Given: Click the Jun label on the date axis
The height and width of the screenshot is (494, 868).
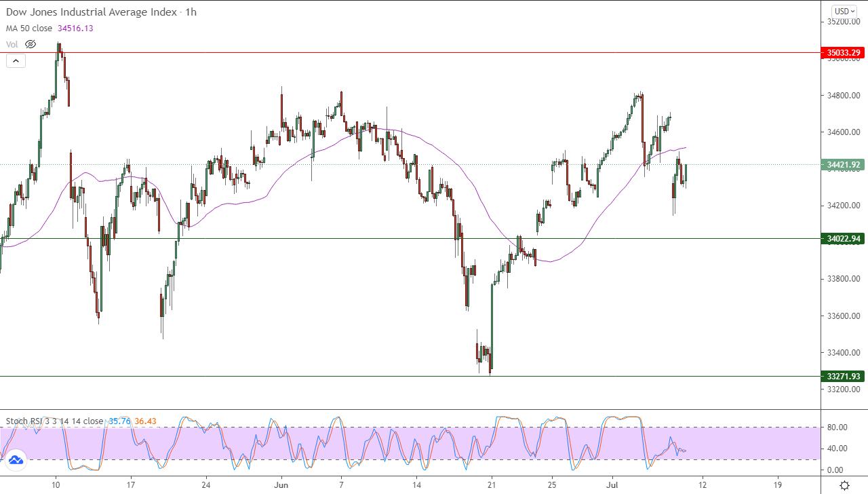Looking at the screenshot, I should (x=281, y=485).
